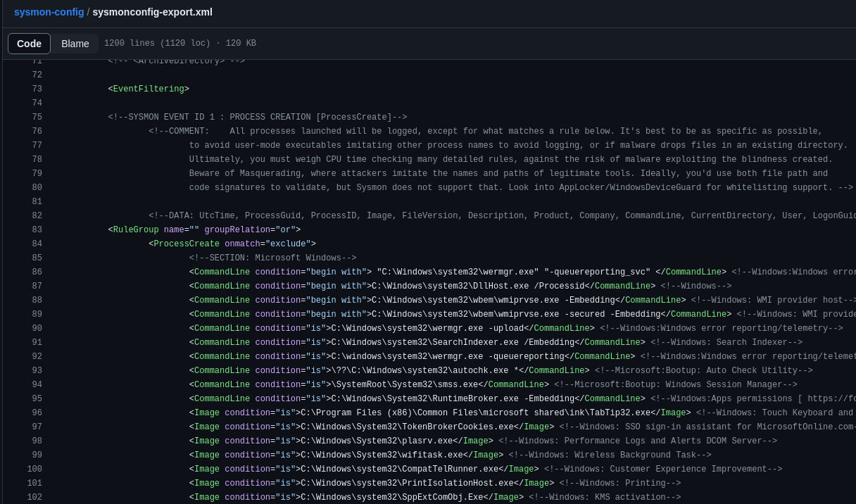Open the sysmon-config repository breadcrumb link
Viewport: 856px width, 504px height.
click(x=49, y=12)
